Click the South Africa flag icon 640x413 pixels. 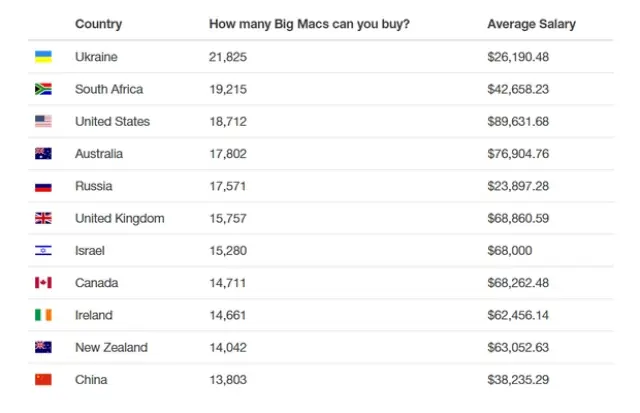pyautogui.click(x=43, y=89)
